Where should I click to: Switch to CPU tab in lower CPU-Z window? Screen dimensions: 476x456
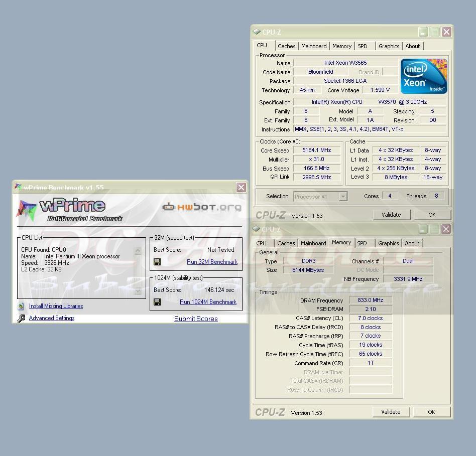[x=261, y=243]
